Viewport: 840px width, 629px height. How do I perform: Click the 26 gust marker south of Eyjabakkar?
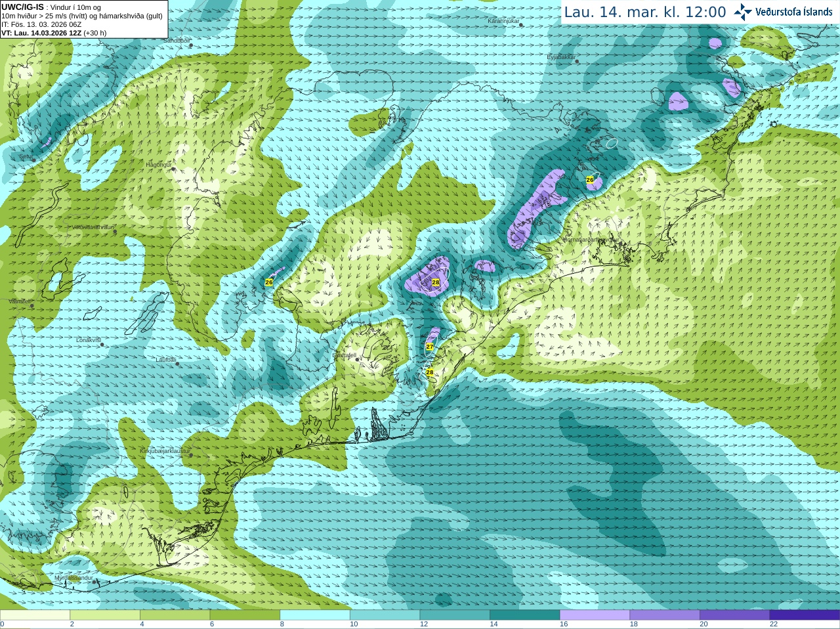pos(590,179)
